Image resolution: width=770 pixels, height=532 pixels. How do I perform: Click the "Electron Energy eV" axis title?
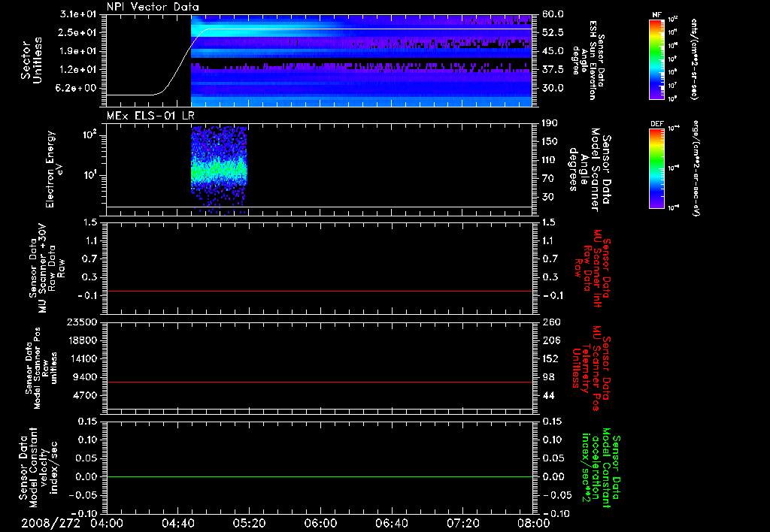[53, 169]
